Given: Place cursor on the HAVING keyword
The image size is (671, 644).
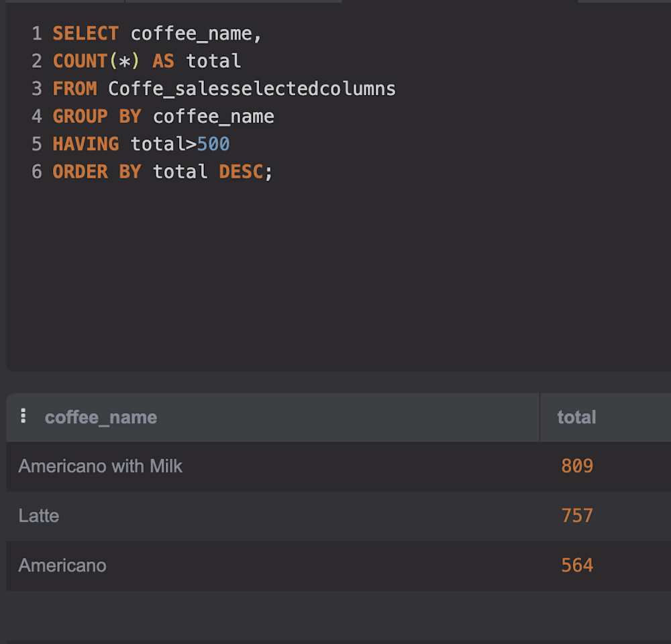Looking at the screenshot, I should [x=86, y=144].
